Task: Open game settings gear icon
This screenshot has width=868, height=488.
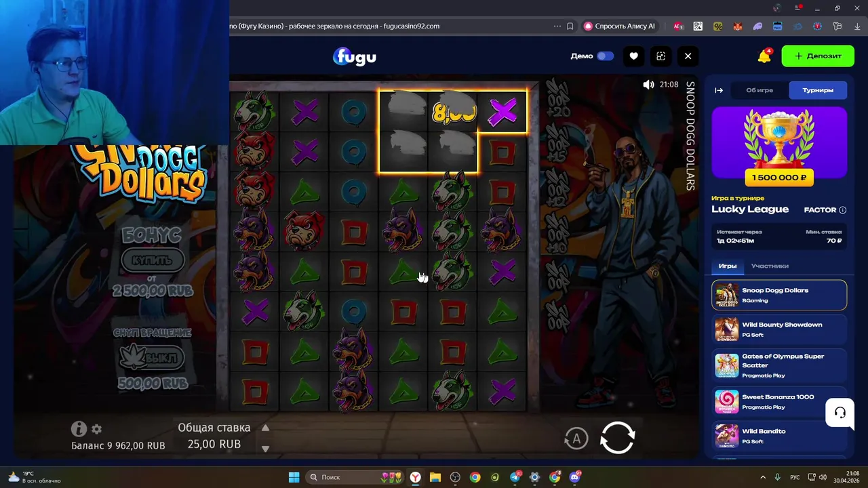Action: (x=96, y=429)
